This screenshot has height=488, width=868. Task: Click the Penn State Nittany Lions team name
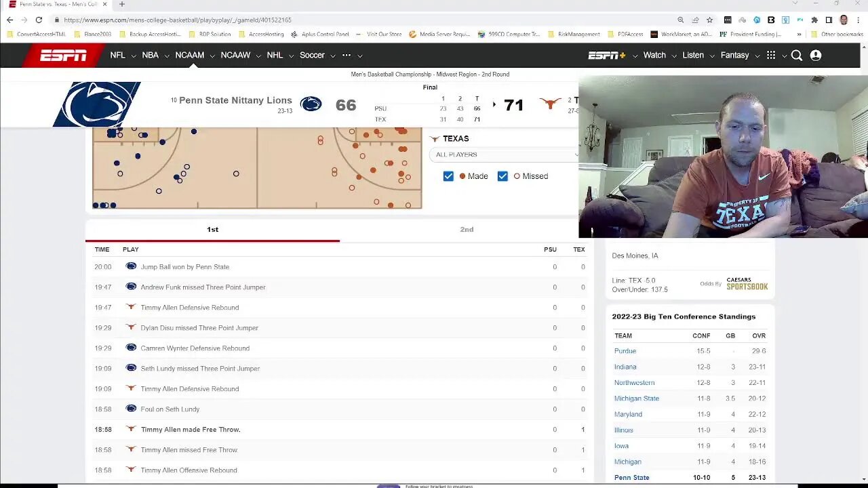coord(235,100)
